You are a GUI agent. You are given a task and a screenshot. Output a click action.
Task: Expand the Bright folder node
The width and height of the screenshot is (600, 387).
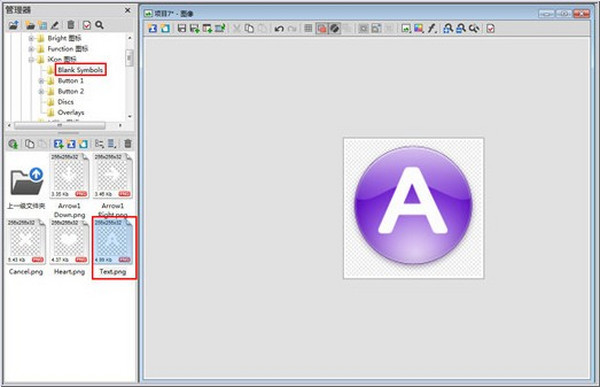pyautogui.click(x=31, y=38)
